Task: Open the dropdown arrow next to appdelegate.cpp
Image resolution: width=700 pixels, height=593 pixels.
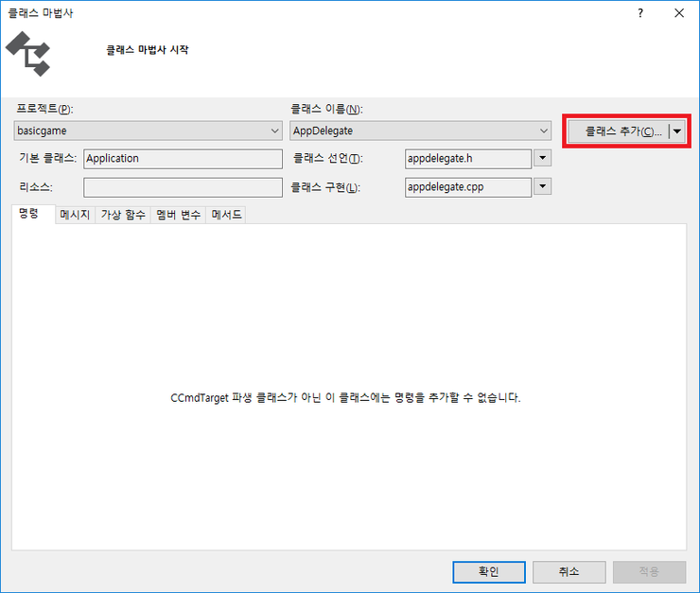Action: tap(542, 187)
